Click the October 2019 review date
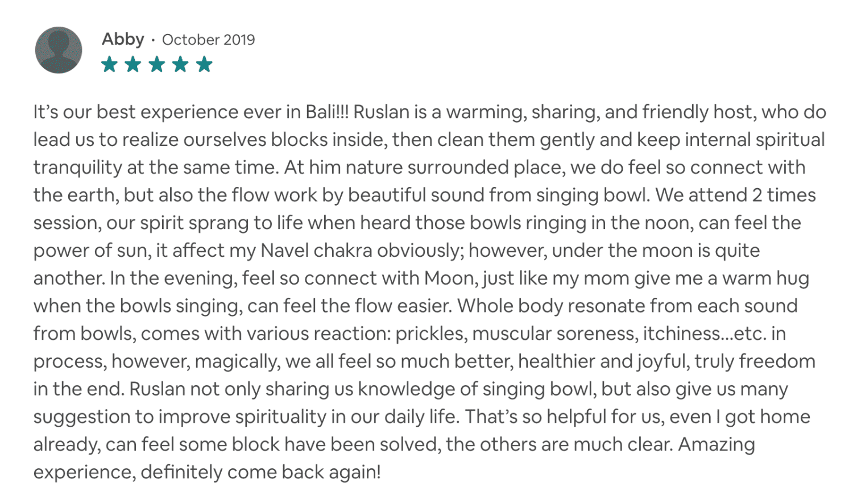The image size is (853, 504). [208, 40]
